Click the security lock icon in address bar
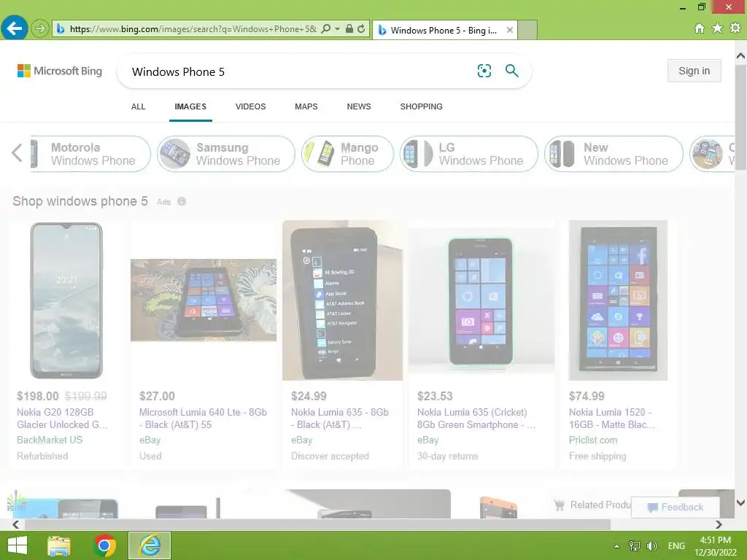The height and width of the screenshot is (560, 747). click(349, 28)
